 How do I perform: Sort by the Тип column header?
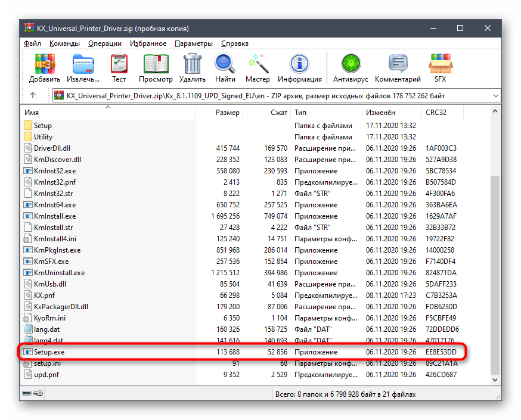326,113
